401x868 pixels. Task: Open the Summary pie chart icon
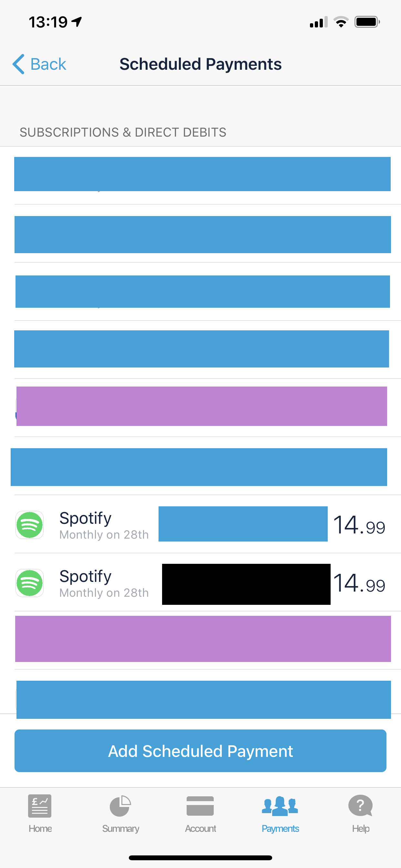coord(120,806)
